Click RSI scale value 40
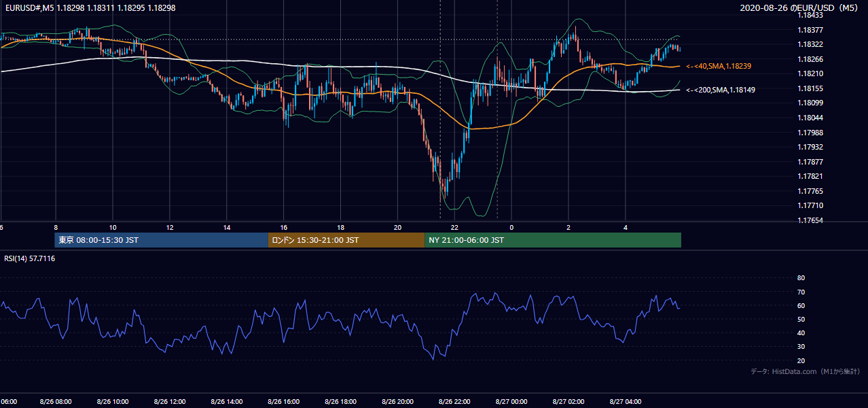The width and height of the screenshot is (868, 408). pyautogui.click(x=801, y=333)
